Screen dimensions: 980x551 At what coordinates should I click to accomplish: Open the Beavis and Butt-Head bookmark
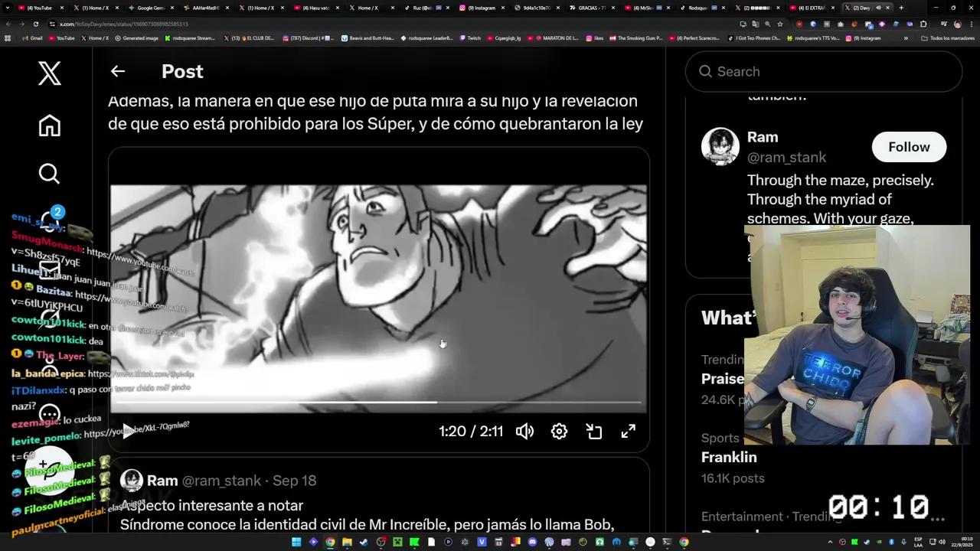tap(367, 37)
